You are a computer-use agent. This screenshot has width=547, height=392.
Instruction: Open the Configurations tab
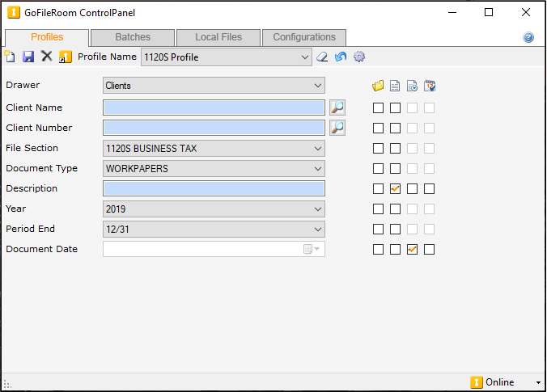click(304, 37)
